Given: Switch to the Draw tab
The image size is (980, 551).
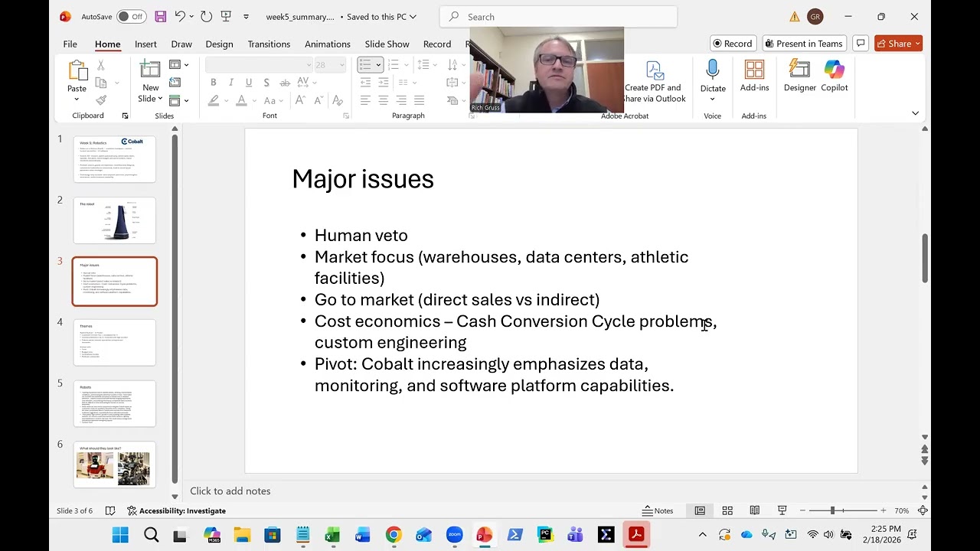Looking at the screenshot, I should pos(181,44).
